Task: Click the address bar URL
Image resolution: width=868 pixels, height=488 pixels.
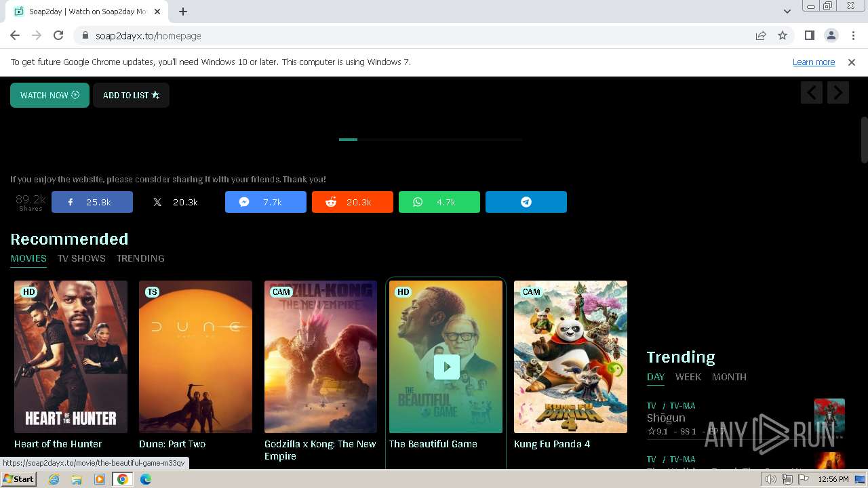Action: click(x=148, y=35)
